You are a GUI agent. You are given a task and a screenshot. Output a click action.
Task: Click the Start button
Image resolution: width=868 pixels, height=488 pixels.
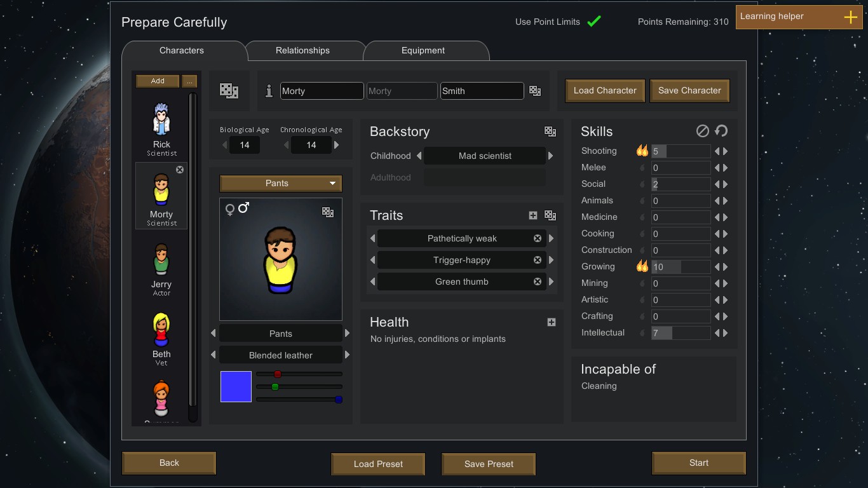pos(699,463)
